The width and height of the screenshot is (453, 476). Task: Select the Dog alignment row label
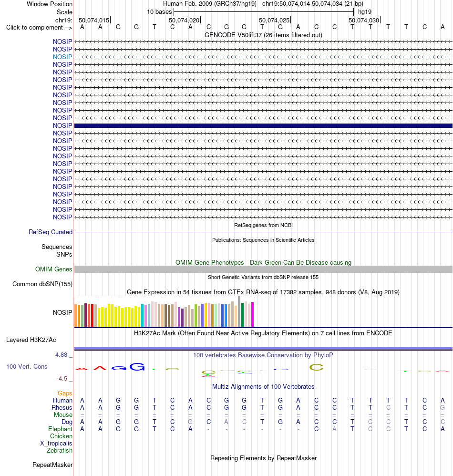click(67, 422)
